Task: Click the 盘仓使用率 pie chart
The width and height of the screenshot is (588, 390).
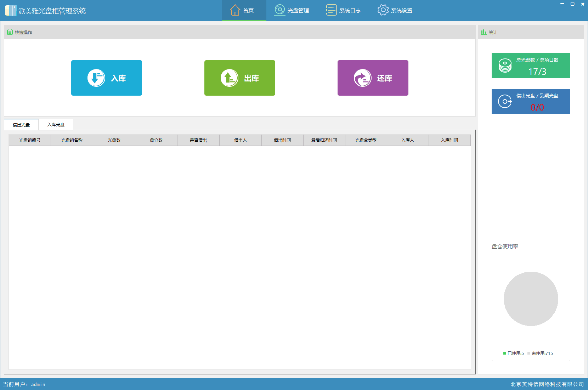Action: (531, 299)
